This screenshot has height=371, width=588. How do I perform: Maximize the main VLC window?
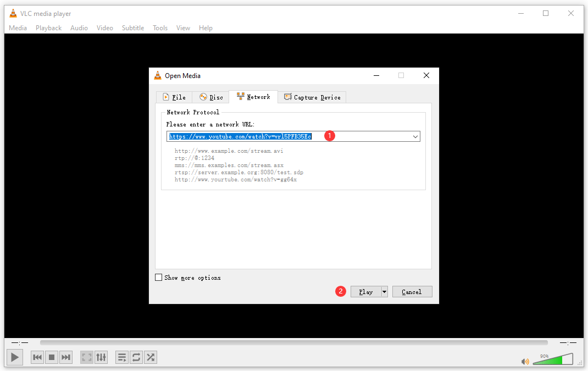coord(546,14)
